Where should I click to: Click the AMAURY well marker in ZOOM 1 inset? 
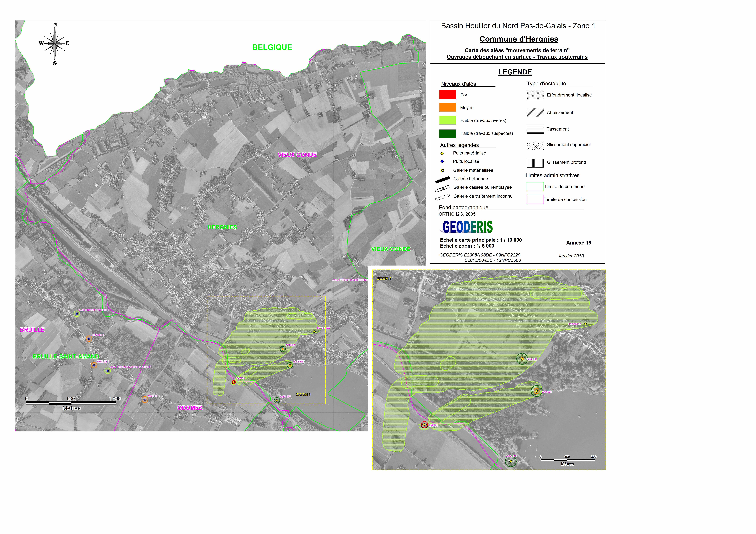(x=511, y=461)
